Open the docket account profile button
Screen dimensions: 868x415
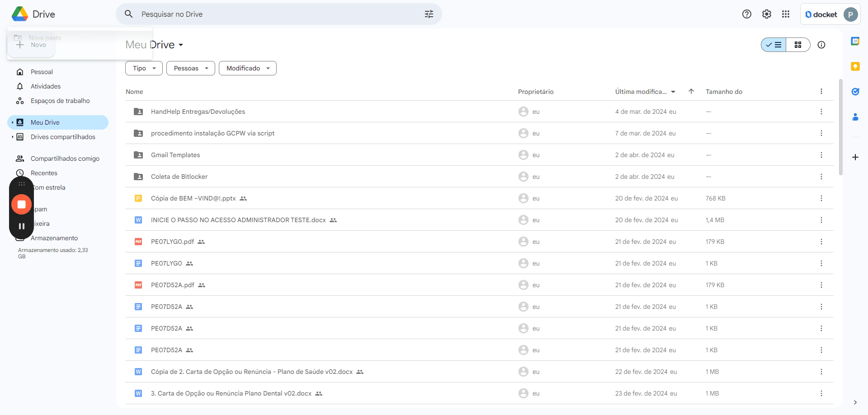point(830,14)
